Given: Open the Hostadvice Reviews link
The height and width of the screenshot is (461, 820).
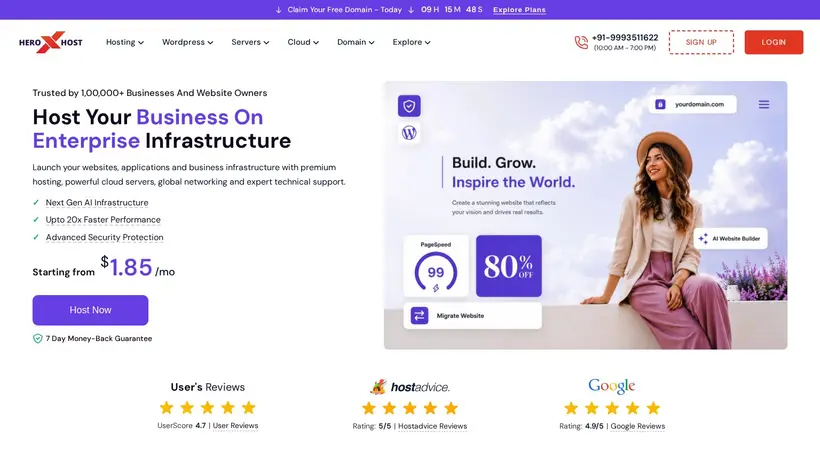Looking at the screenshot, I should tap(432, 427).
